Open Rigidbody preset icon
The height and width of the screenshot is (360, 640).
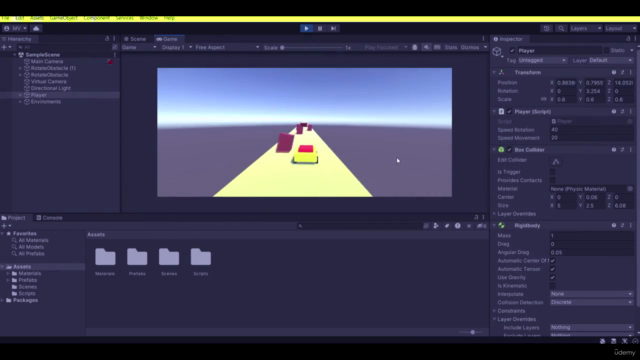pos(622,225)
